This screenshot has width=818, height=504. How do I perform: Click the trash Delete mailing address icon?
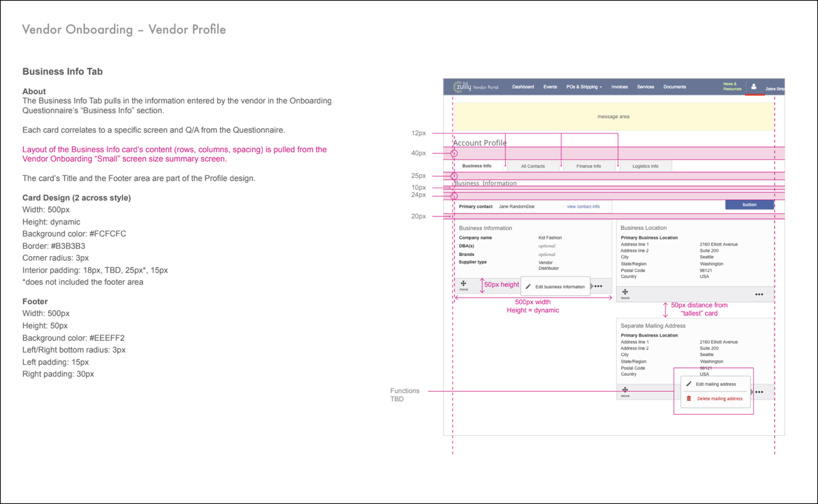[690, 398]
